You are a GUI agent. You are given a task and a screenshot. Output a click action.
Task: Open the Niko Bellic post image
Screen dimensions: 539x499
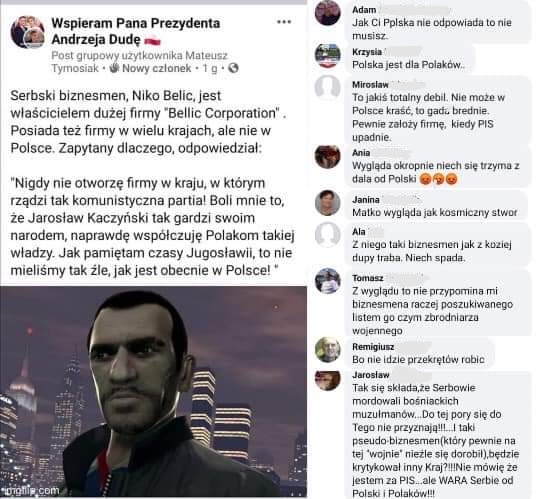click(x=153, y=391)
